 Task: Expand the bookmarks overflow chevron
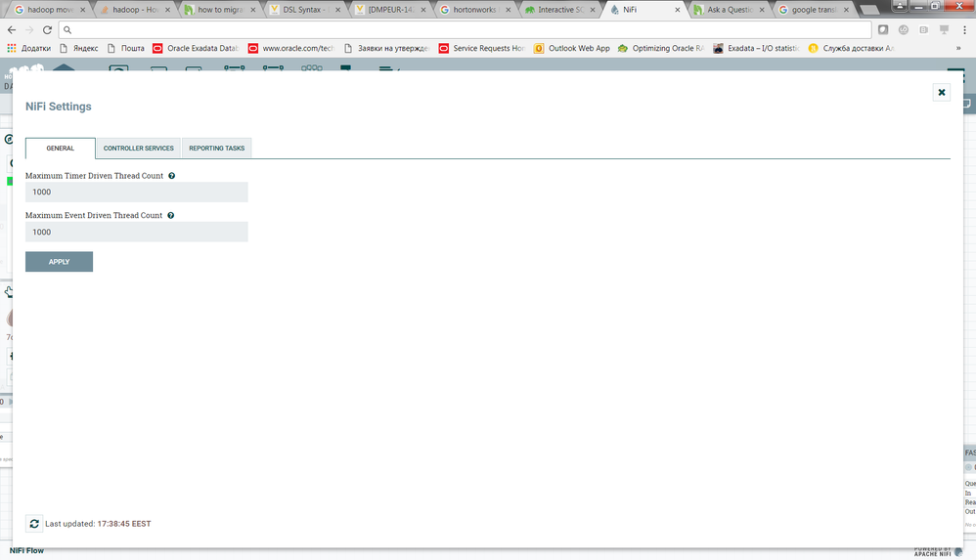[958, 48]
